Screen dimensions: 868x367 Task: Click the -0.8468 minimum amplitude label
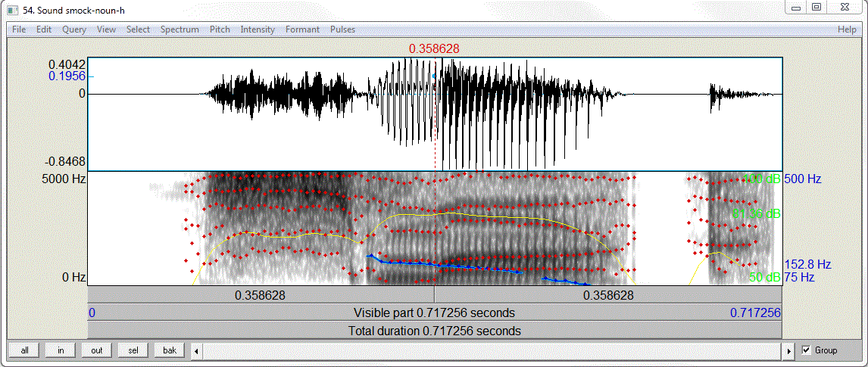(65, 162)
